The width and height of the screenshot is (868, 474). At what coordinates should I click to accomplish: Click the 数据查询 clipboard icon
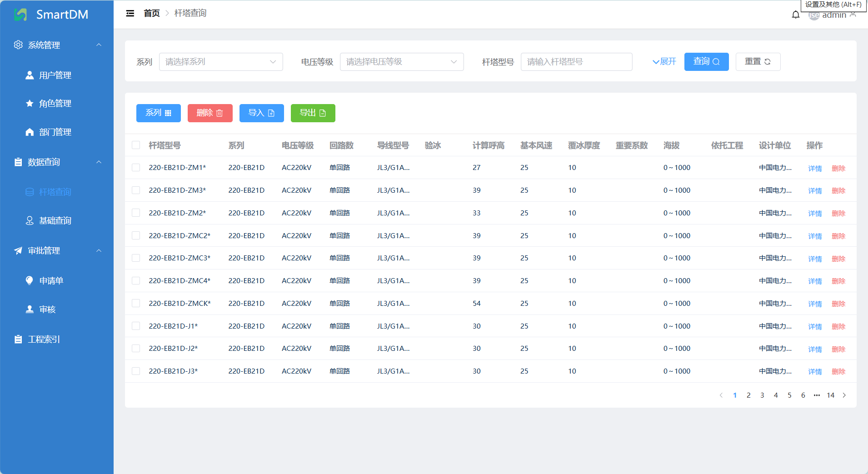18,162
